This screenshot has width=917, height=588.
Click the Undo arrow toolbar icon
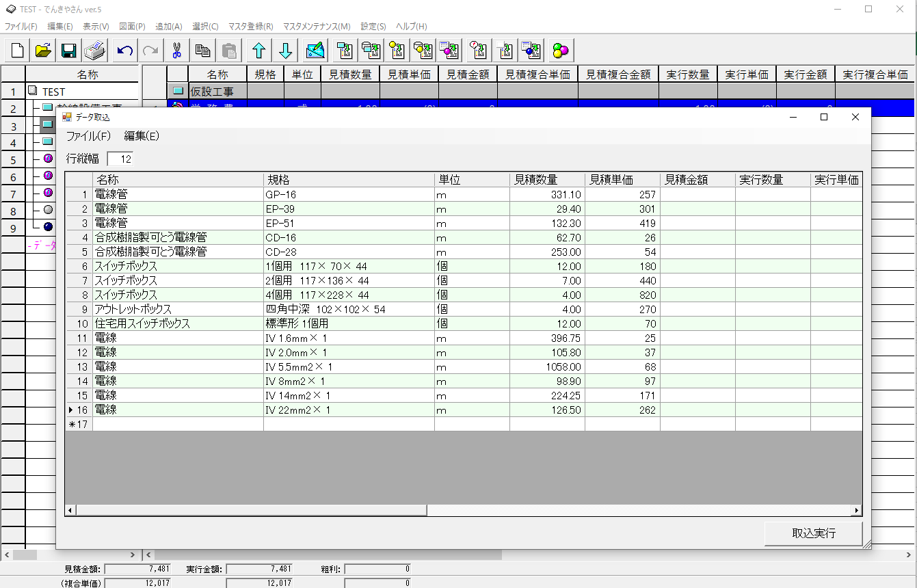125,51
